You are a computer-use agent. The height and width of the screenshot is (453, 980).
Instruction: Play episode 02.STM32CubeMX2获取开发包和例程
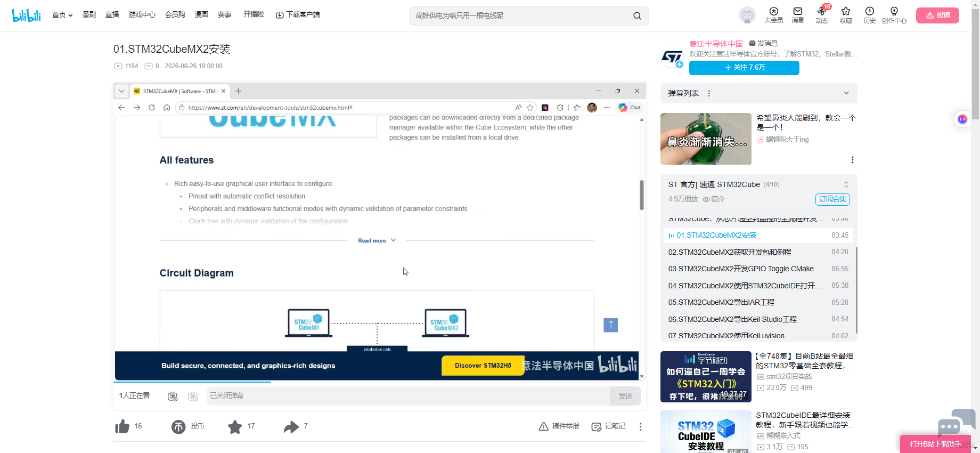click(758, 252)
